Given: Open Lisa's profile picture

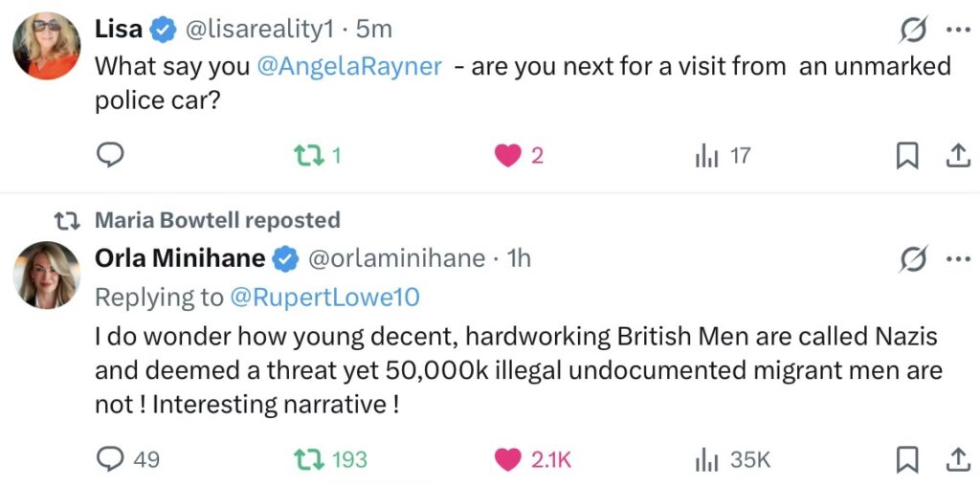Looking at the screenshot, I should [x=46, y=45].
